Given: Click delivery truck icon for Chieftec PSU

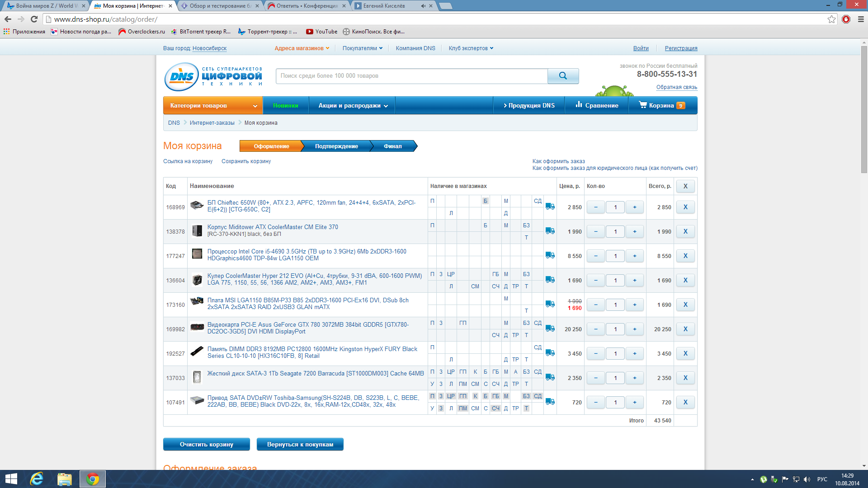Looking at the screenshot, I should click(550, 206).
